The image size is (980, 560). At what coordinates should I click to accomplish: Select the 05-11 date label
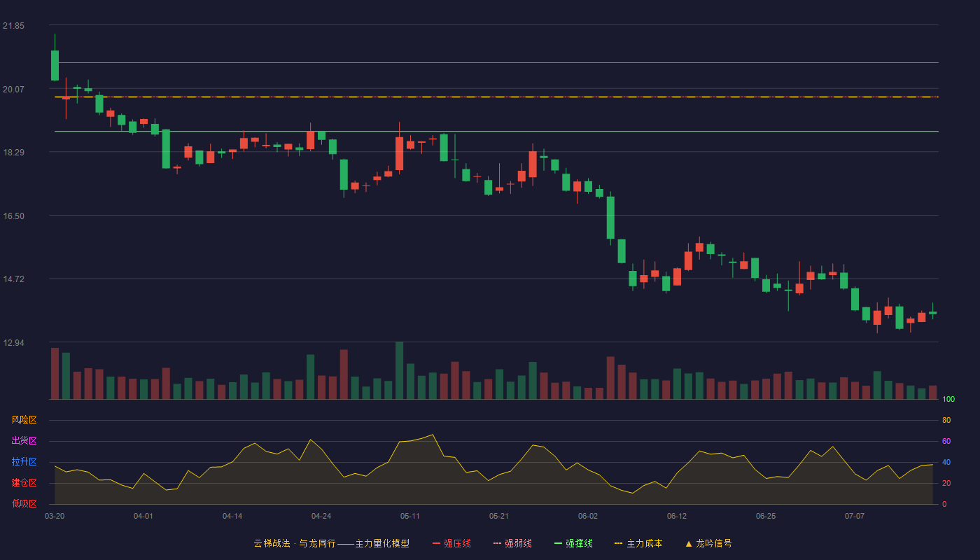coord(410,516)
